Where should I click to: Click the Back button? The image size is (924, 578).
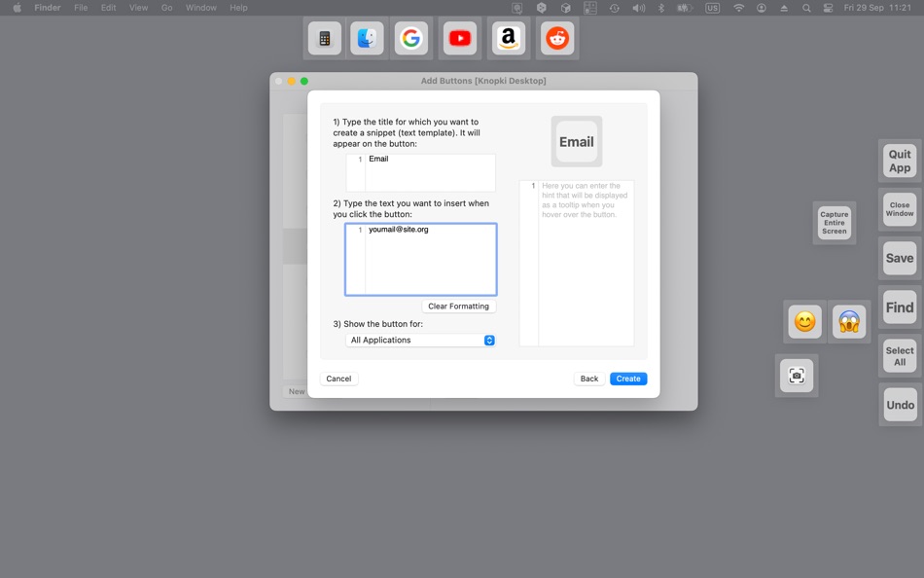click(x=589, y=379)
